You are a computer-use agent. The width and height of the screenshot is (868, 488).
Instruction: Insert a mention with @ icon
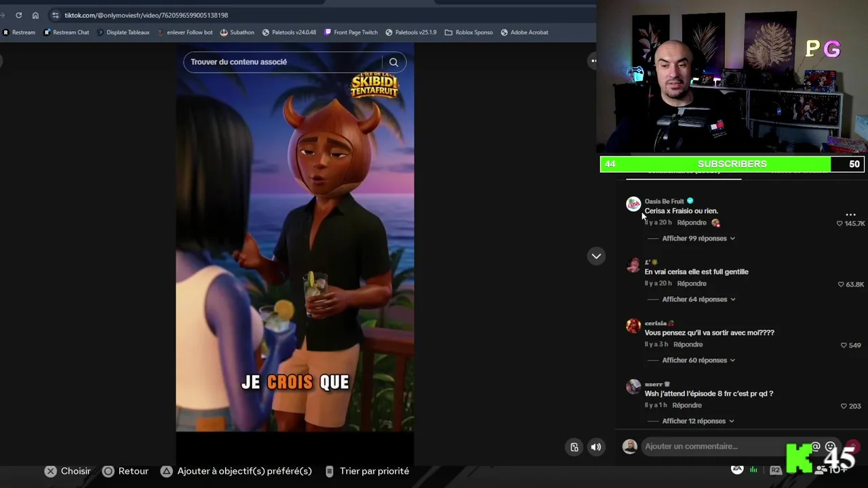[x=816, y=447]
